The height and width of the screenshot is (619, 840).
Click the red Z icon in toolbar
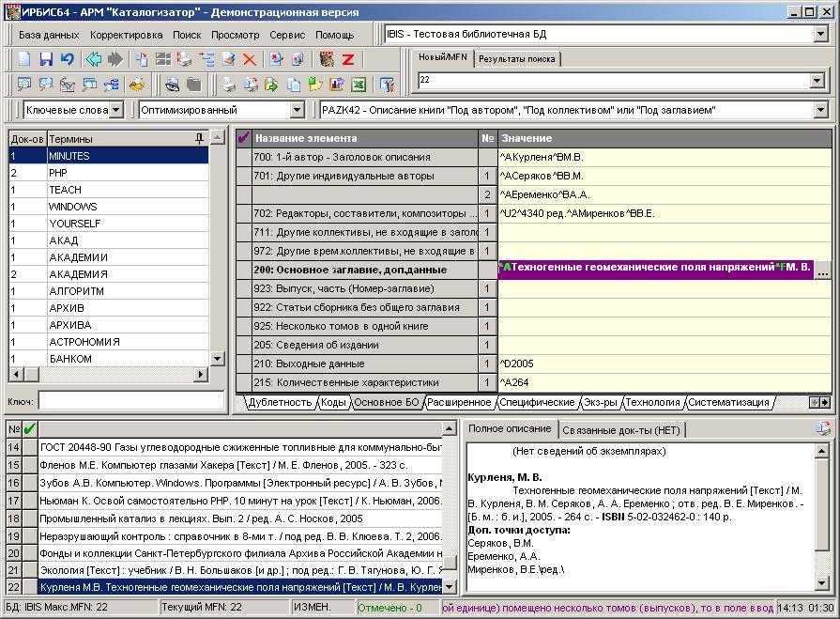pos(347,59)
